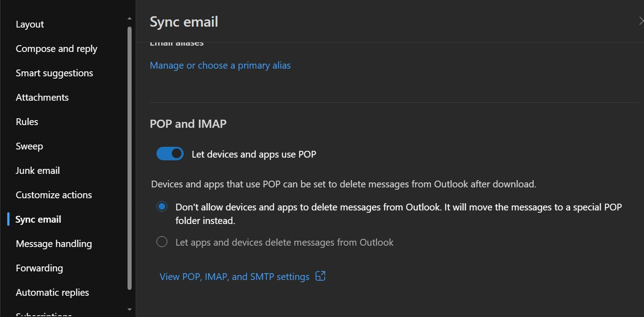Switch to Compose and reply settings
This screenshot has width=644, height=317.
(x=57, y=48)
